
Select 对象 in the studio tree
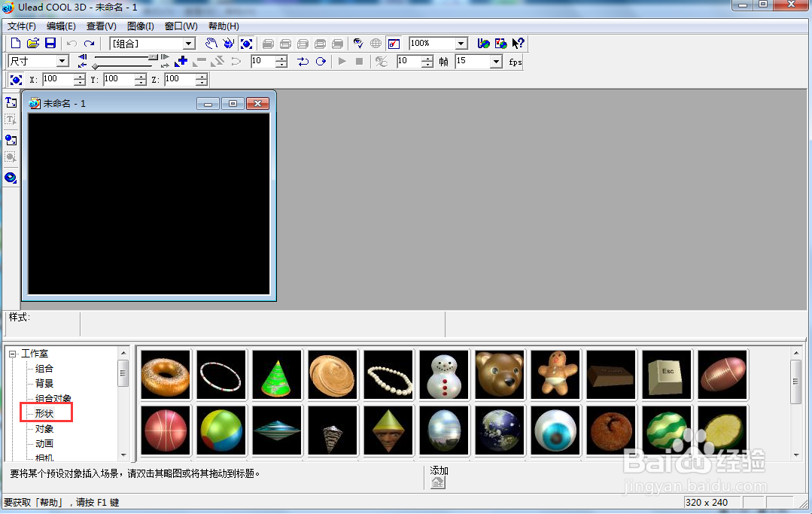coord(44,429)
